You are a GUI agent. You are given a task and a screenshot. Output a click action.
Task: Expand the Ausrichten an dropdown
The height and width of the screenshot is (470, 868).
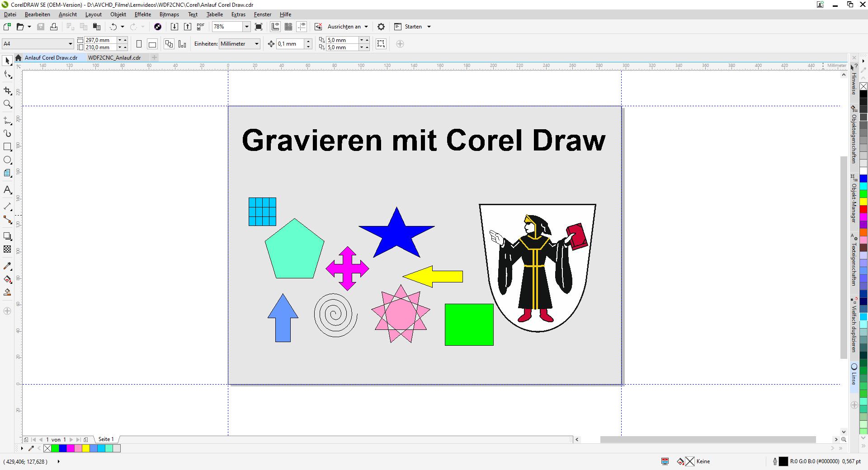(x=366, y=27)
